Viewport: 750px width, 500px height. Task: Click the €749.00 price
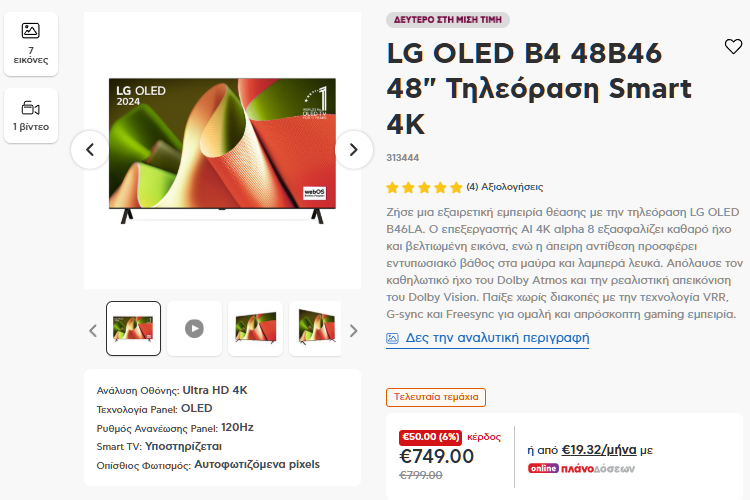(437, 456)
